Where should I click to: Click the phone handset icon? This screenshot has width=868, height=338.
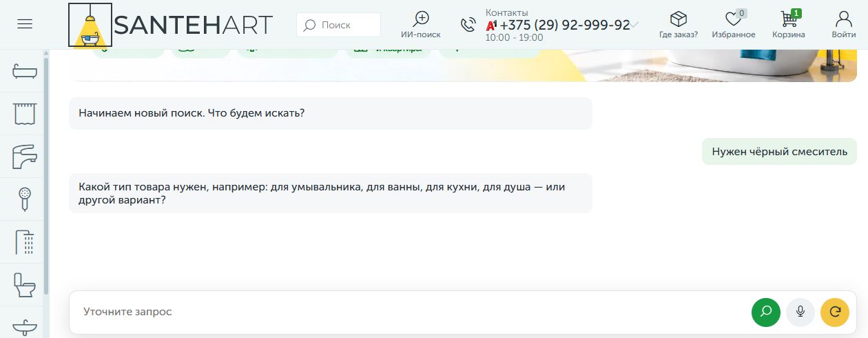click(468, 25)
